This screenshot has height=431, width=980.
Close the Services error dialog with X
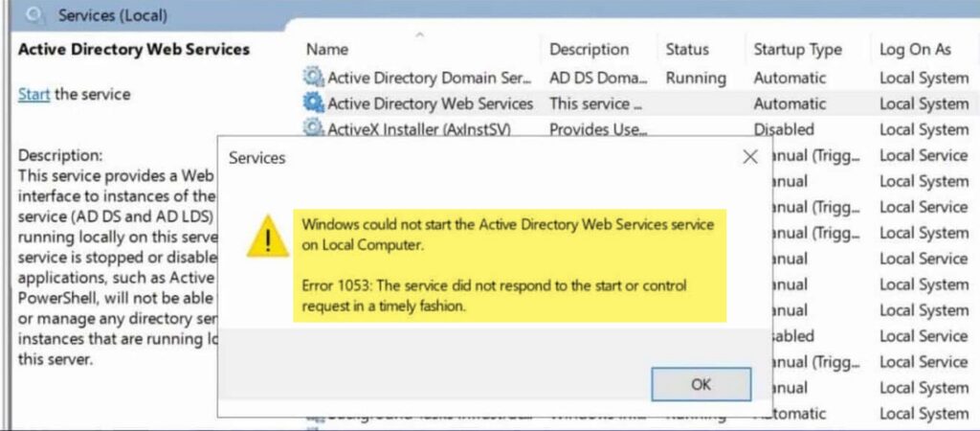(750, 157)
